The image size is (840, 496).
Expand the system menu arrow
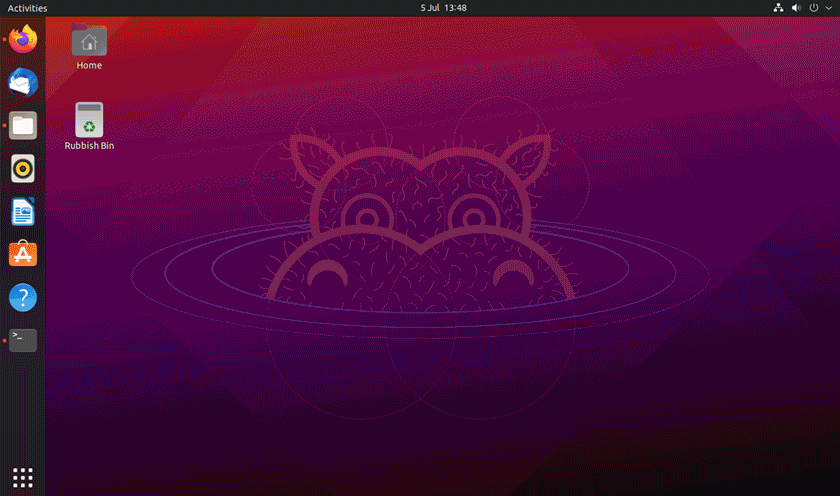click(x=828, y=8)
